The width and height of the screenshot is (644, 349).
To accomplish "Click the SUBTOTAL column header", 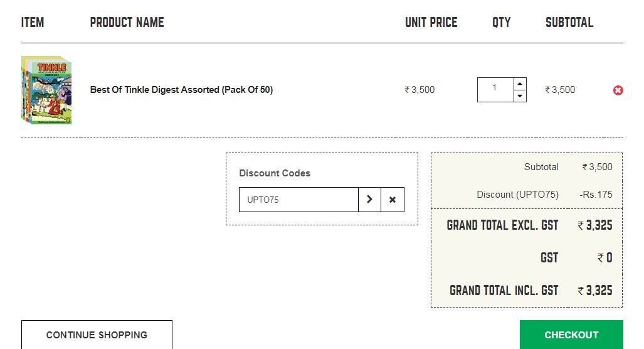I will pos(569,23).
